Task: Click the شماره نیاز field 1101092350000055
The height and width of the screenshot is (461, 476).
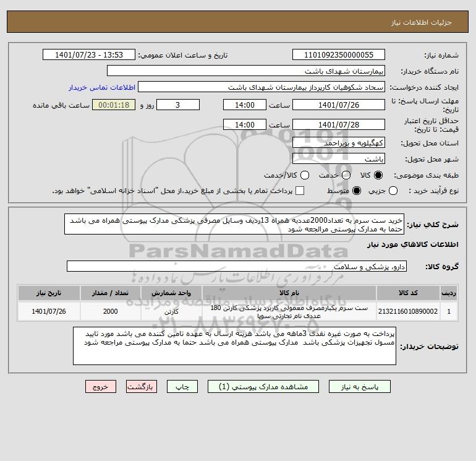Action: click(339, 54)
